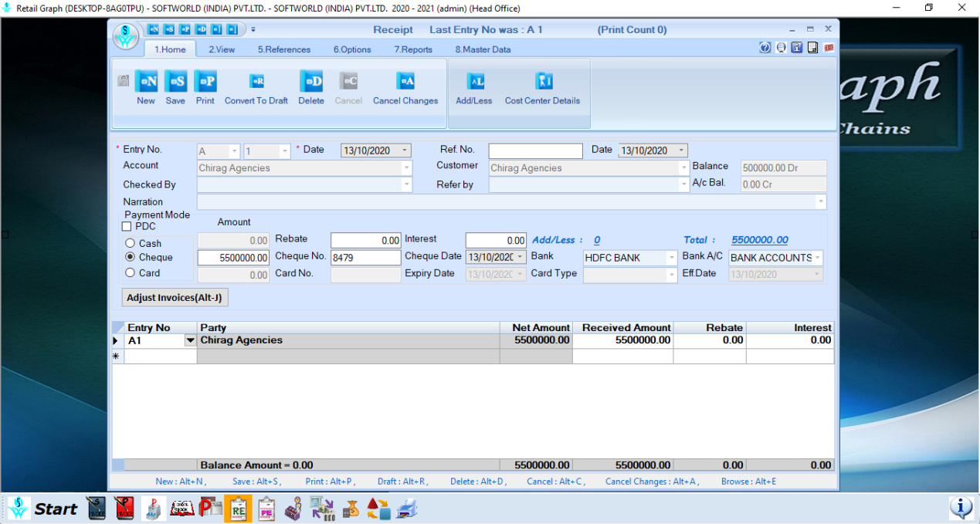Expand the Bank A/C dropdown
The image size is (980, 524).
point(818,258)
